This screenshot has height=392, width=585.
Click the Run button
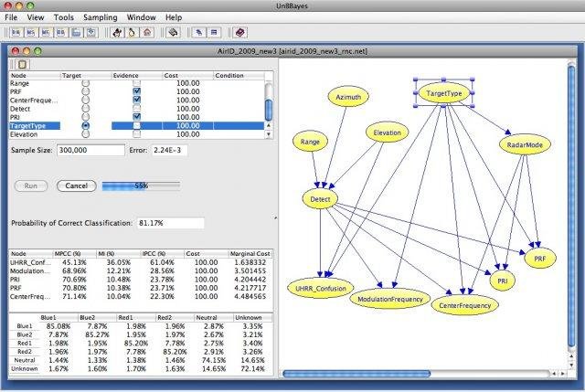coord(31,185)
